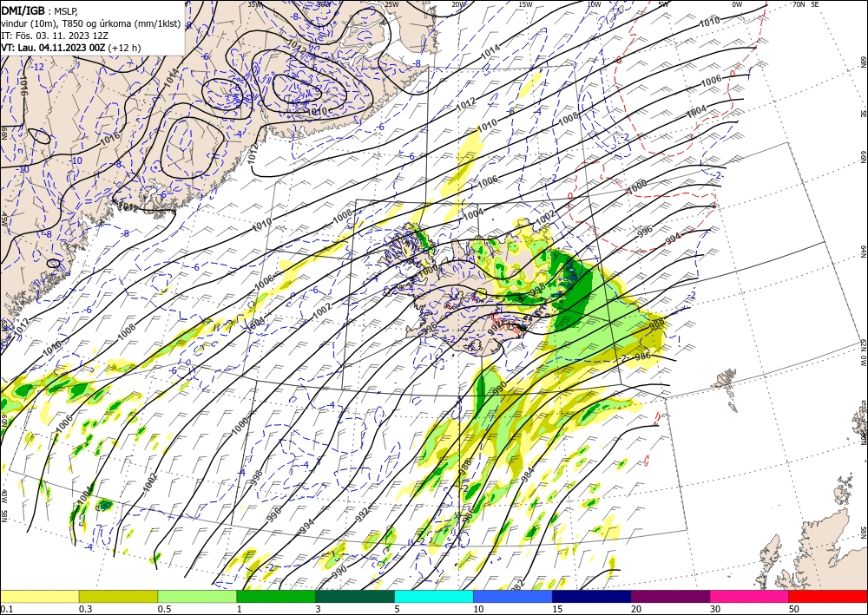This screenshot has width=868, height=615.
Task: Pick the dark green 3–5 mm swatch
Action: [355, 596]
